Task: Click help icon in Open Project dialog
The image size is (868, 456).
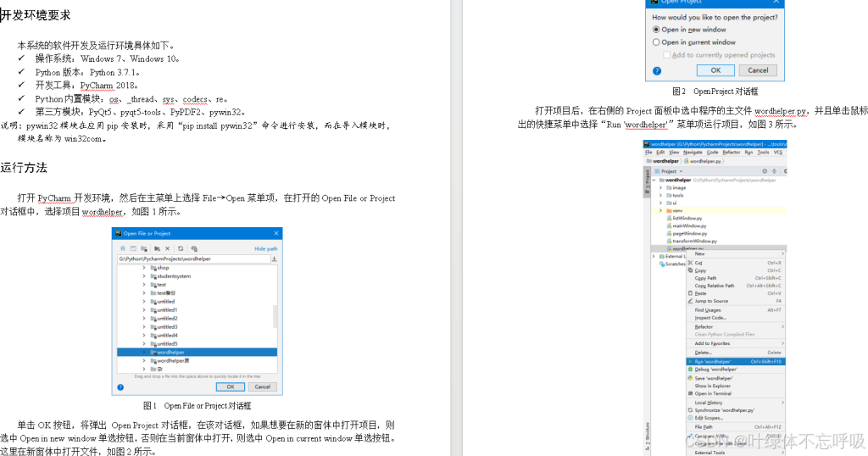Action: (657, 71)
